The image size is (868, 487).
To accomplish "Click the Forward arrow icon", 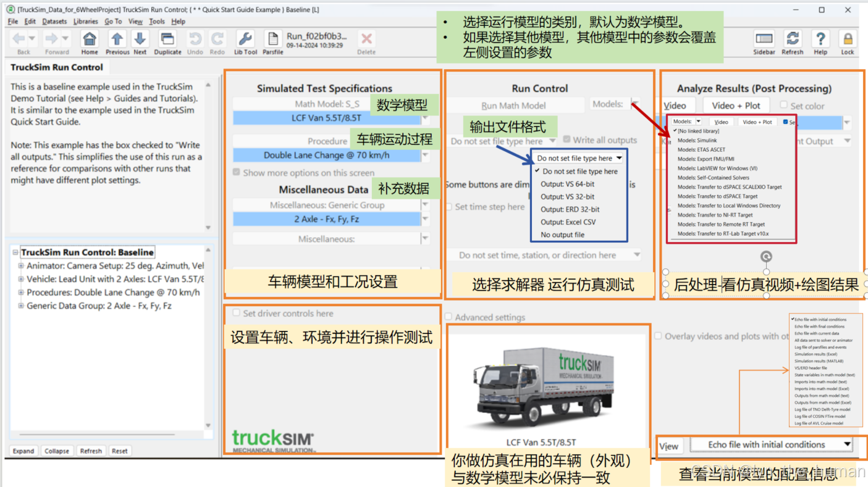I will click(x=51, y=38).
